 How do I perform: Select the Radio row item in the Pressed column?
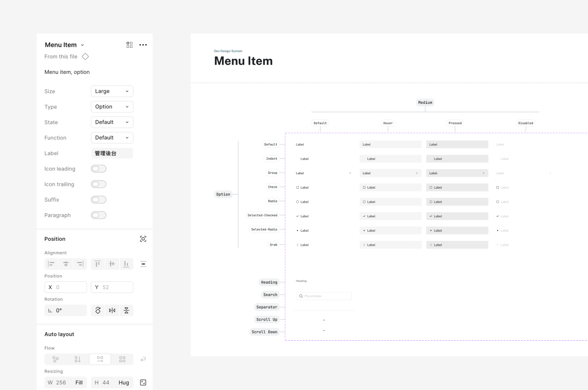tap(457, 202)
